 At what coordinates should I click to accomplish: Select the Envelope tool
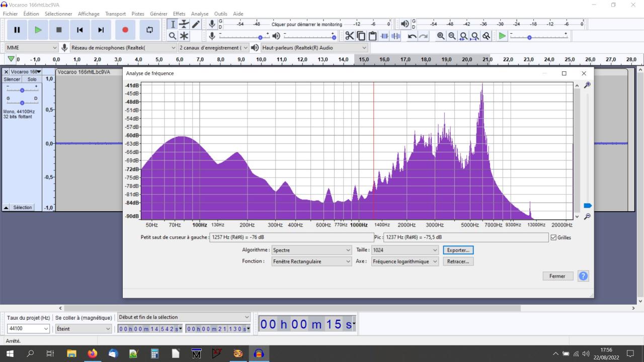184,24
